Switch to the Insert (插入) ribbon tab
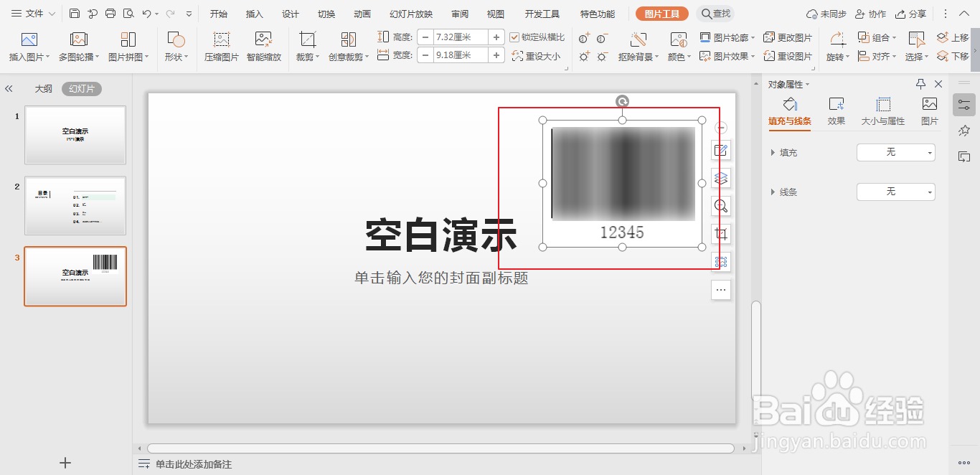The height and width of the screenshot is (475, 980). pos(255,14)
